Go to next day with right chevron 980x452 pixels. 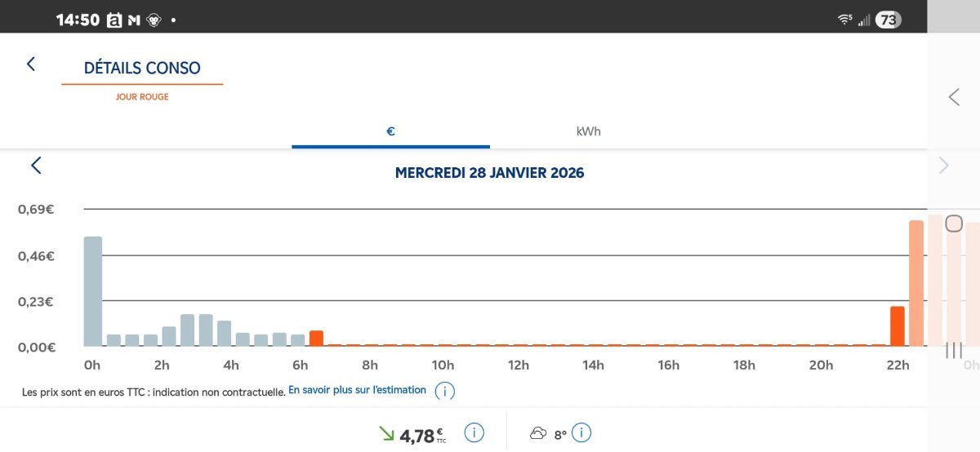pos(944,166)
